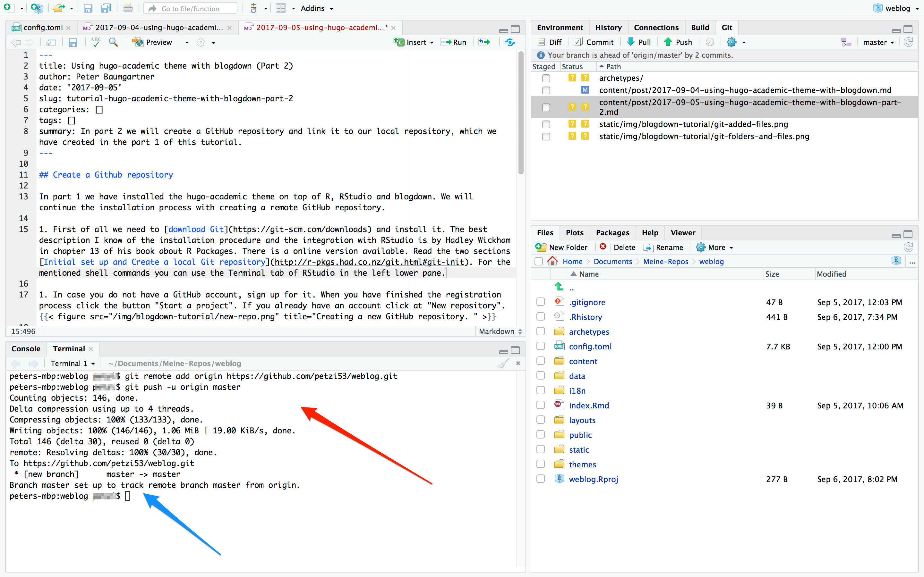Viewport: 924px width, 577px height.
Task: Expand the Addins dropdown menu
Action: [317, 8]
